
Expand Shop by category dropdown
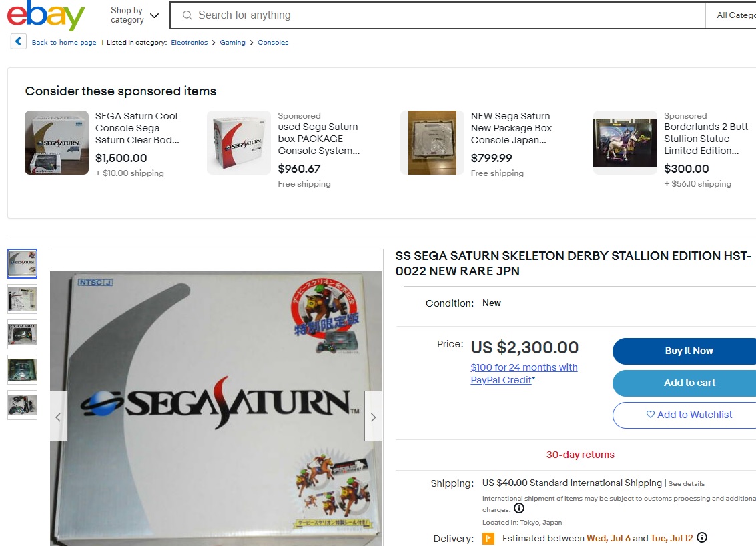(135, 15)
